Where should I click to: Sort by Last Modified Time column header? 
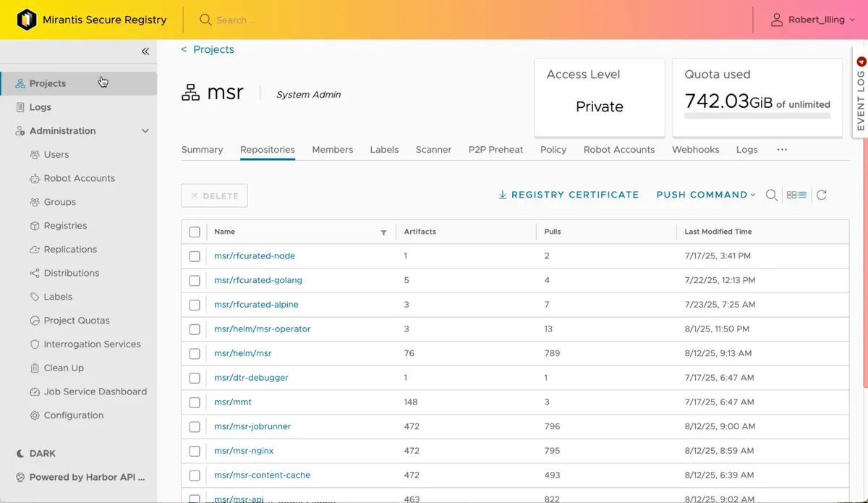[718, 232]
